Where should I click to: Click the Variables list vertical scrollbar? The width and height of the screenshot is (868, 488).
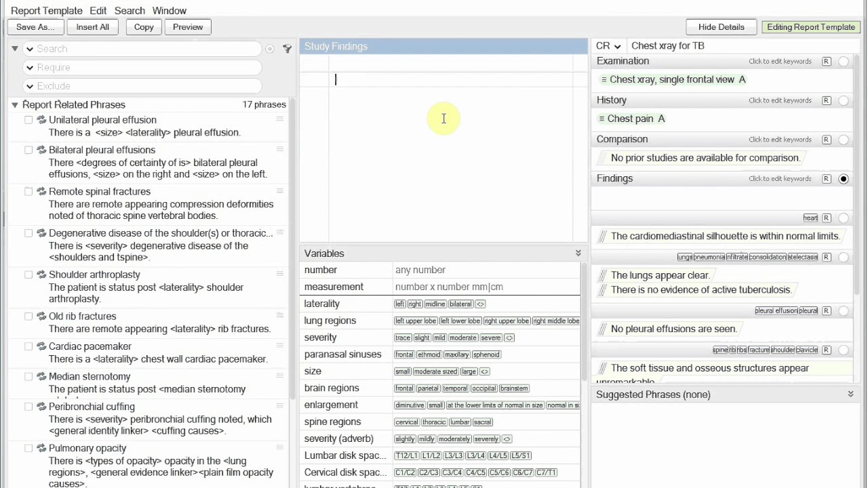point(584,322)
